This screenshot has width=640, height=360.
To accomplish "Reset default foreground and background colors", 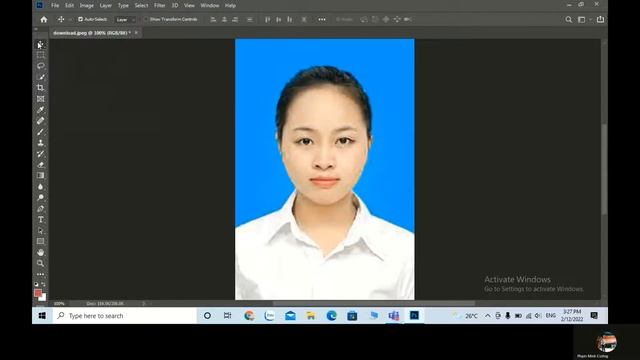I will [x=36, y=284].
